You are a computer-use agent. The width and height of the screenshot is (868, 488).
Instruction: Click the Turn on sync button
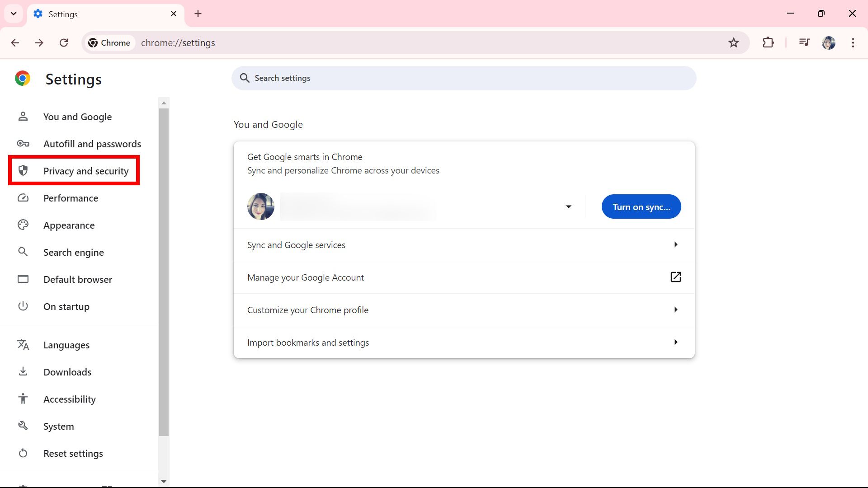[x=641, y=206]
